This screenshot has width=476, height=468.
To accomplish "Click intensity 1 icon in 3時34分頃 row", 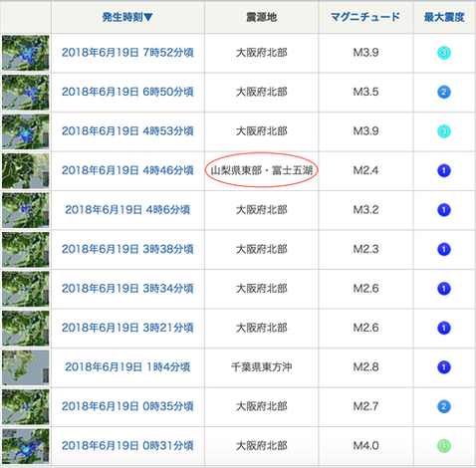I will point(444,289).
